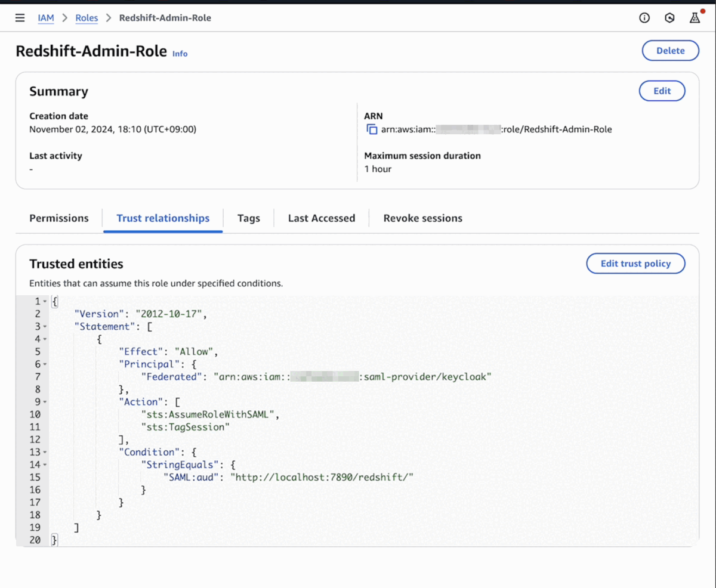Click the "Federated" key in policy
Screen dimensions: 716x588
[172, 377]
